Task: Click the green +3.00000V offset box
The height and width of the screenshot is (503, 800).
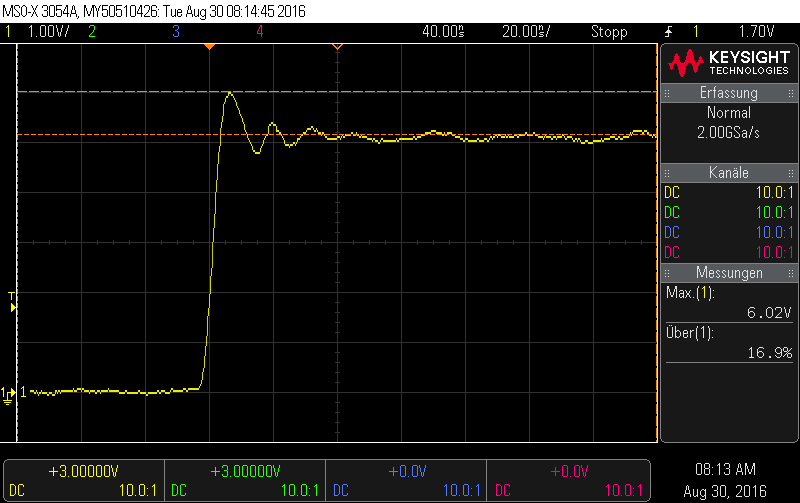Action: tap(245, 481)
